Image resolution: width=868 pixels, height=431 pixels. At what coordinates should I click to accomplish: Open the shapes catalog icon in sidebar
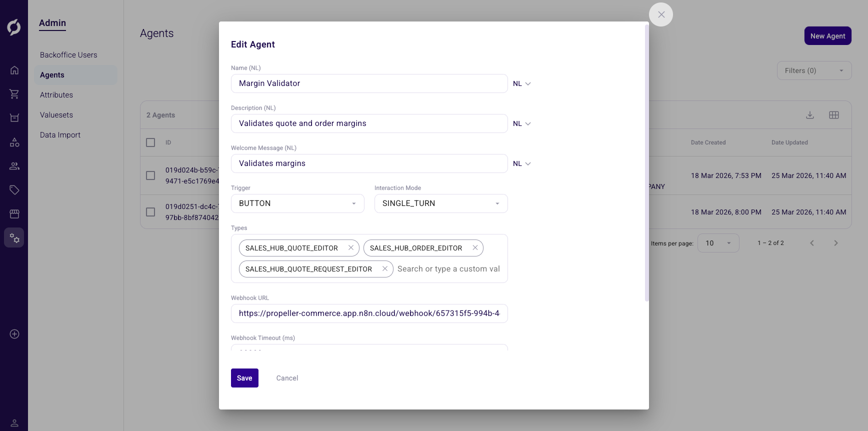point(14,142)
